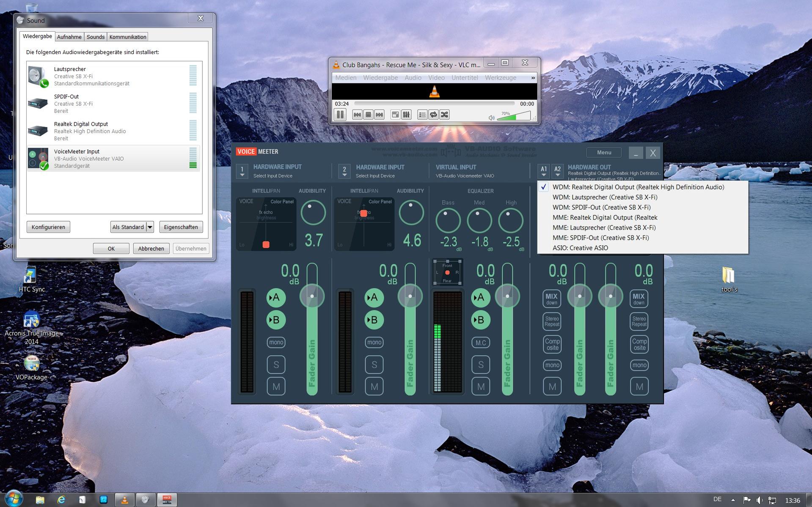This screenshot has height=507, width=812.
Task: Expand the Als Standard dropdown arrow
Action: [x=150, y=227]
